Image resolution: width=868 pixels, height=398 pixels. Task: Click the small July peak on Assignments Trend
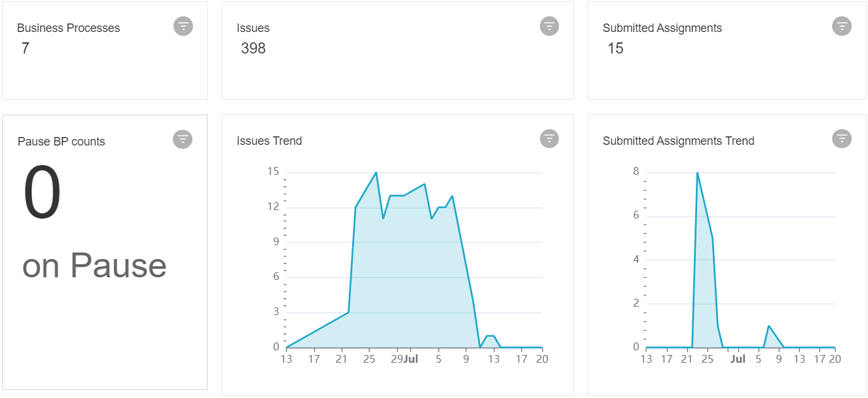769,326
